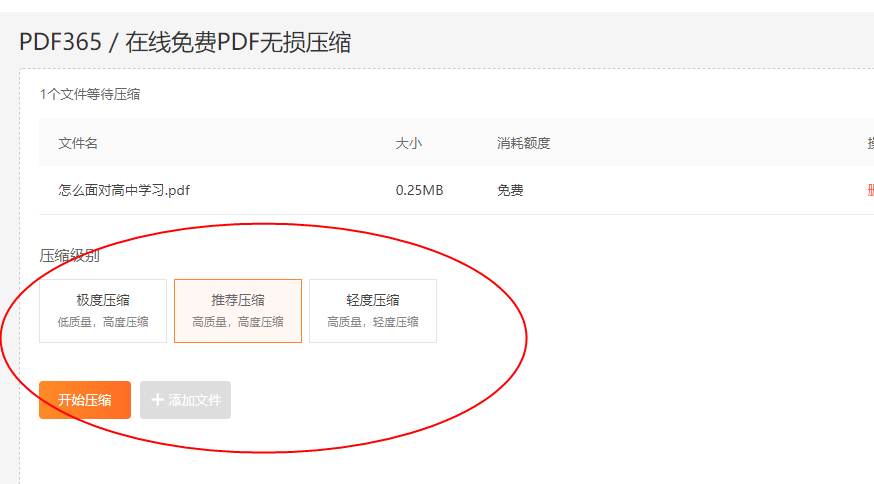Start compression with 开始压缩 button

(x=85, y=400)
